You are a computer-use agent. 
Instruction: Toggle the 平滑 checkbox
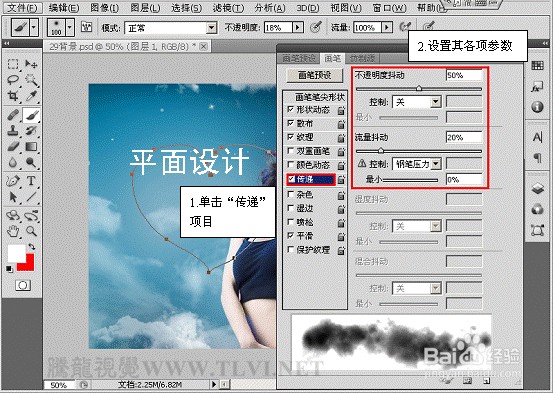(x=291, y=235)
